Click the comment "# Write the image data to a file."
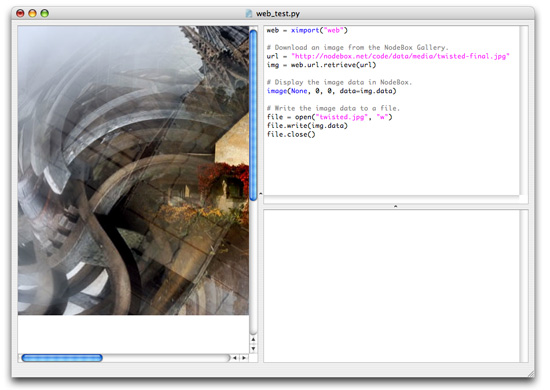 [333, 108]
